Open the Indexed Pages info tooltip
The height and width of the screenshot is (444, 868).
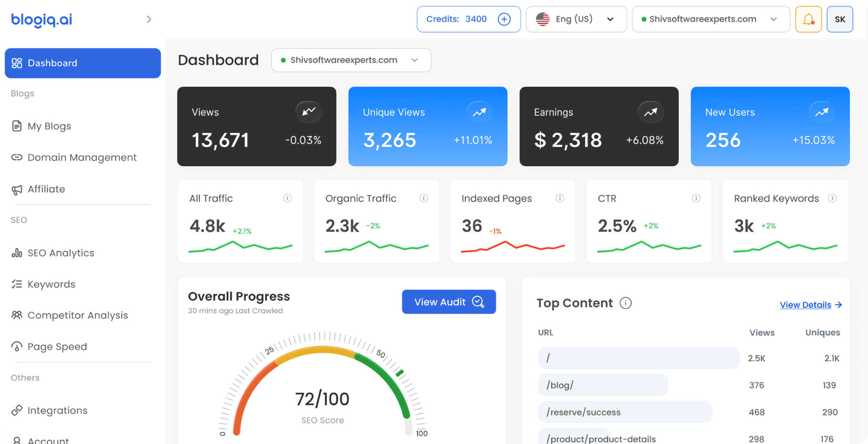(x=560, y=199)
